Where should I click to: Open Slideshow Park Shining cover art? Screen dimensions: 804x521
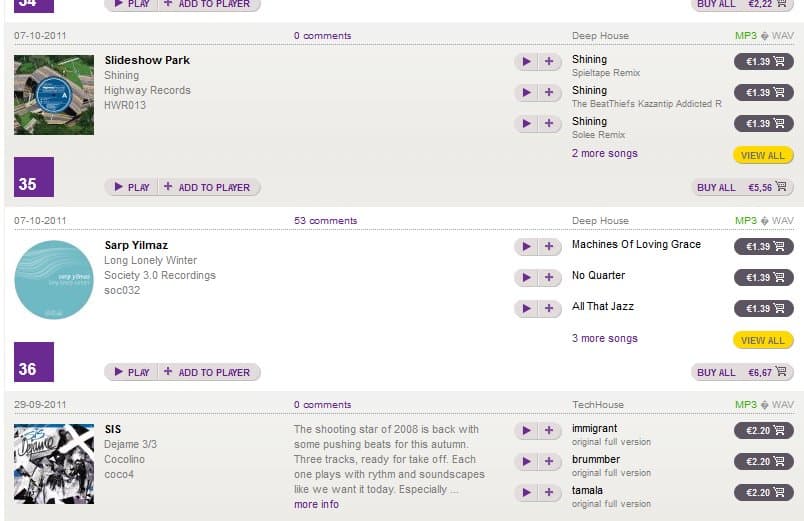[54, 95]
